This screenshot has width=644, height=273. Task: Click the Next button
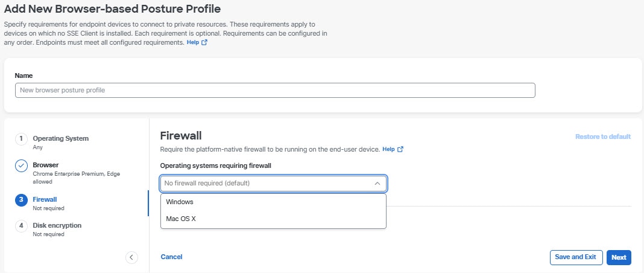tap(619, 257)
